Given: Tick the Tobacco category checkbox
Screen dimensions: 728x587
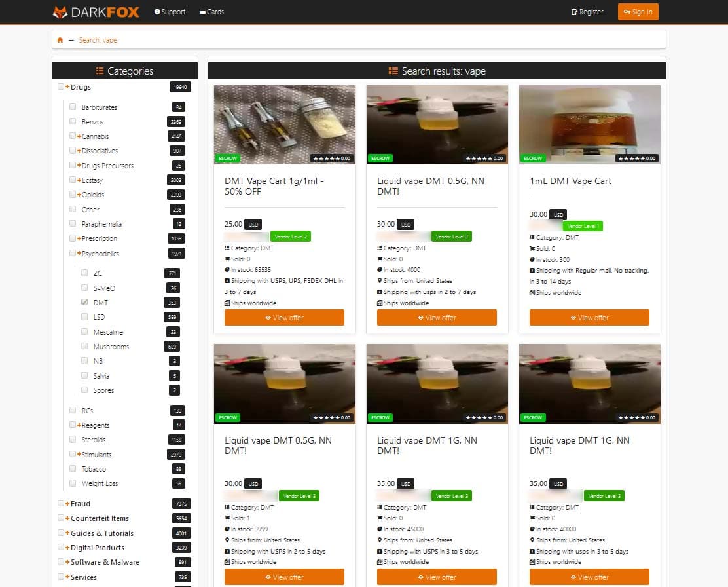Looking at the screenshot, I should [73, 468].
